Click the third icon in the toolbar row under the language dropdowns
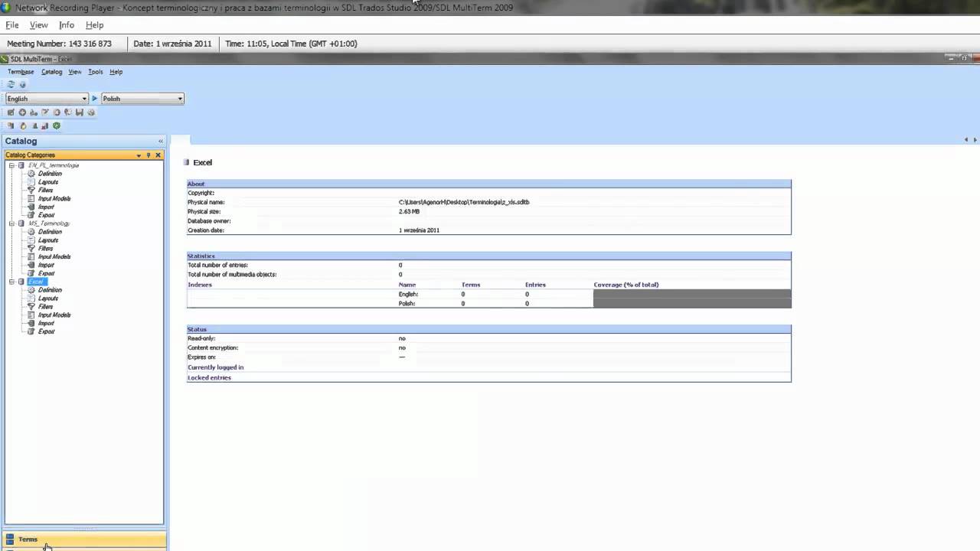The width and height of the screenshot is (980, 551). coord(34,112)
